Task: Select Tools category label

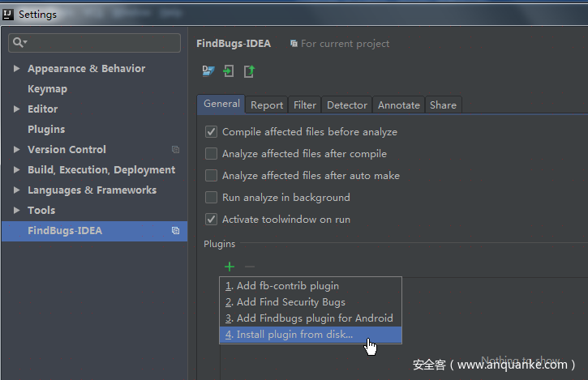Action: tap(41, 210)
